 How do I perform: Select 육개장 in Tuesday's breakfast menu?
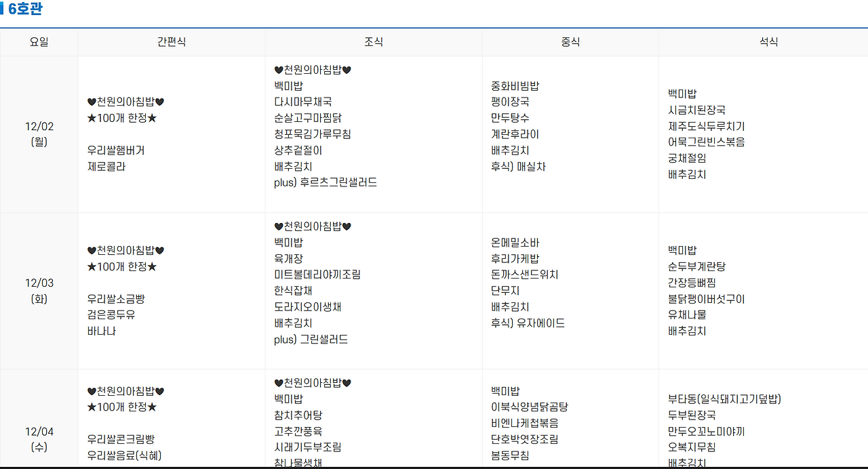(x=290, y=258)
